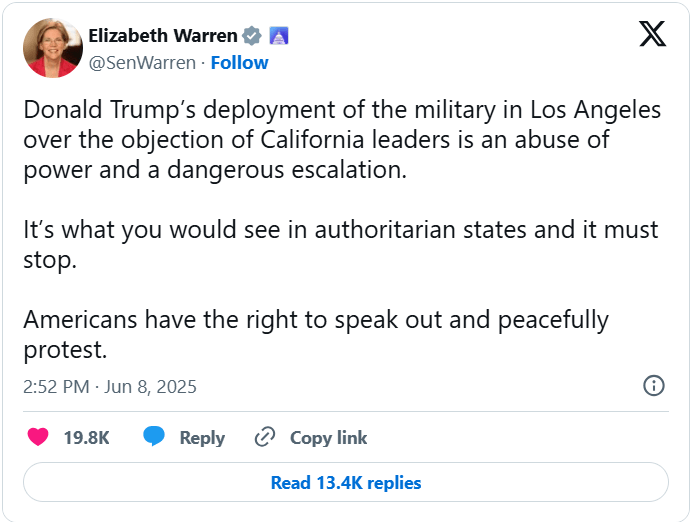Open the Twitter info circle icon
Viewport: 691px width, 525px height.
click(x=653, y=385)
